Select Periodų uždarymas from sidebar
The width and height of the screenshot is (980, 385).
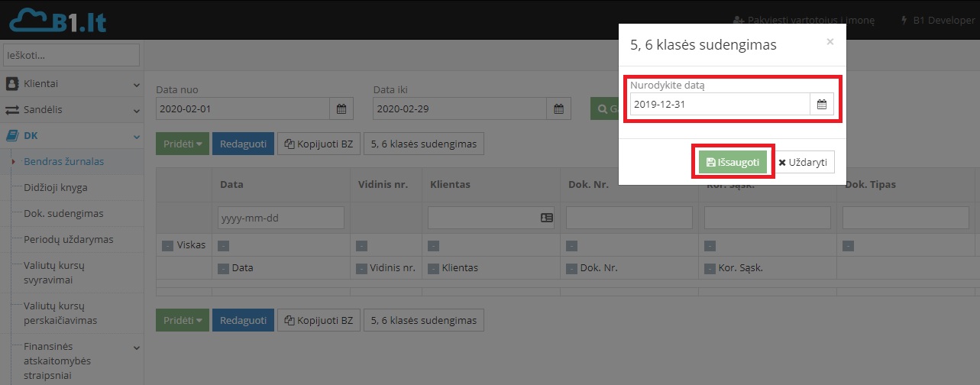(x=68, y=239)
